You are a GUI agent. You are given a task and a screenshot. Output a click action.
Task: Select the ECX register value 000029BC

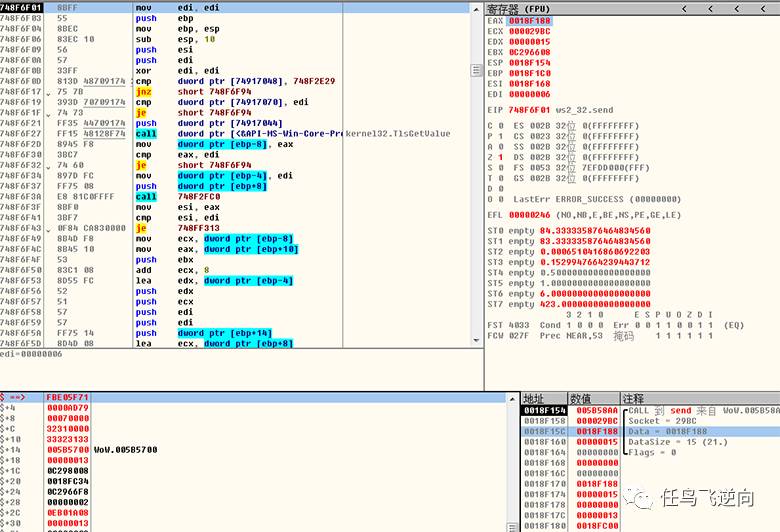pyautogui.click(x=529, y=31)
